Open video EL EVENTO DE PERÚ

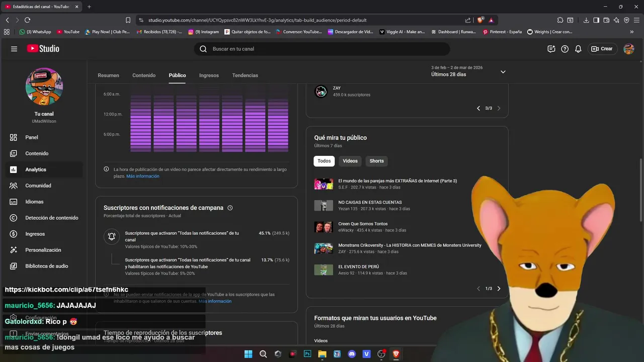359,266
